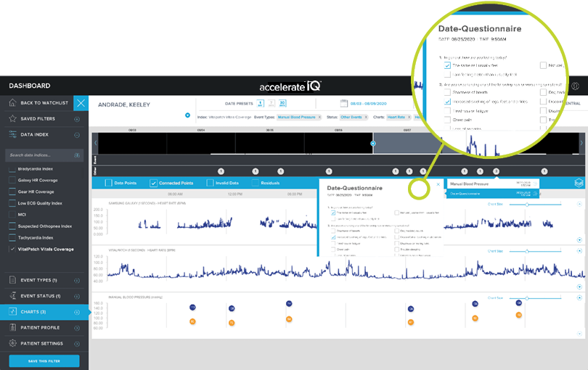
Task: Remove the Heart Rate chart chip
Action: tap(409, 118)
